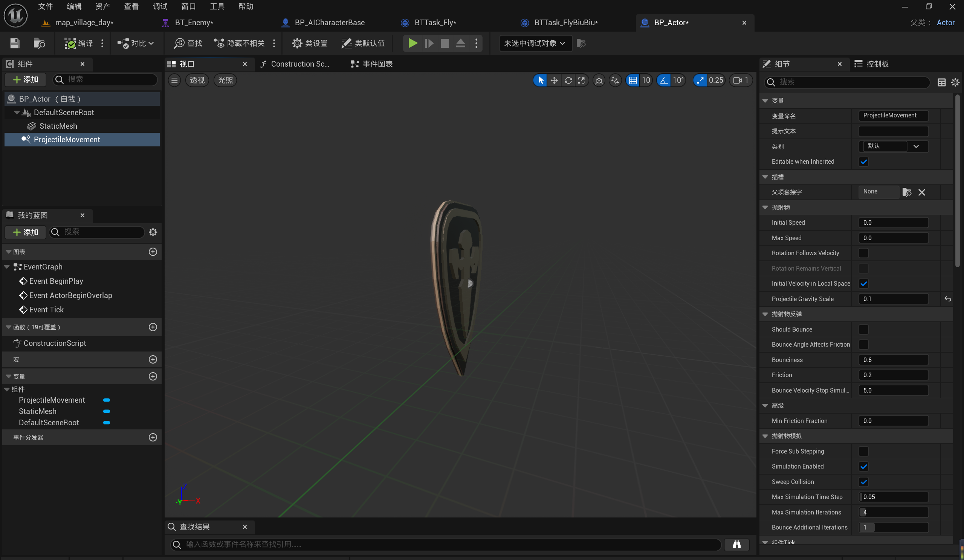Open My Blueprint panel settings gear
Viewport: 964px width, 560px height.
point(153,232)
